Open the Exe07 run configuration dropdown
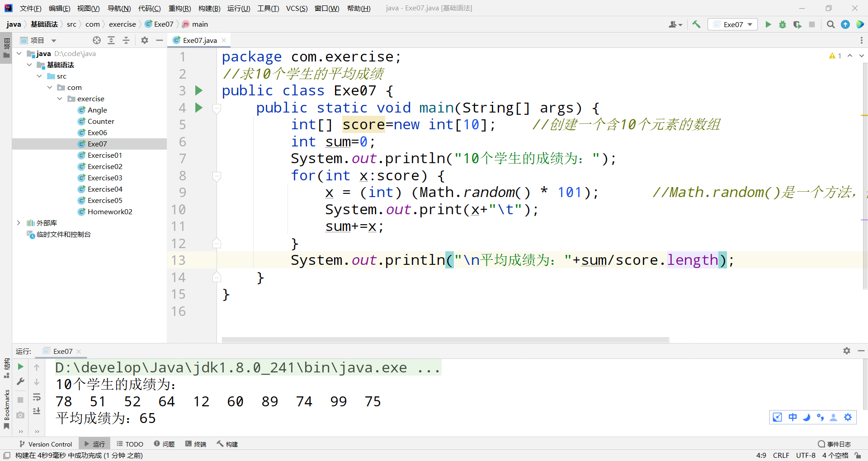 tap(733, 24)
